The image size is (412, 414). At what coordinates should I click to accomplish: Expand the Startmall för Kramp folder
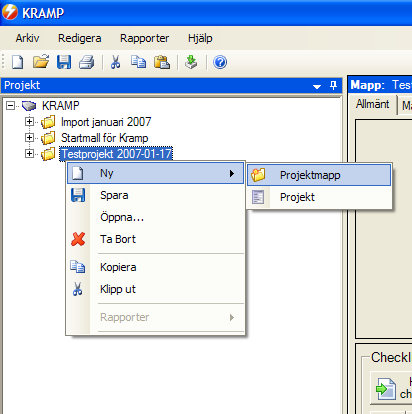coord(29,137)
